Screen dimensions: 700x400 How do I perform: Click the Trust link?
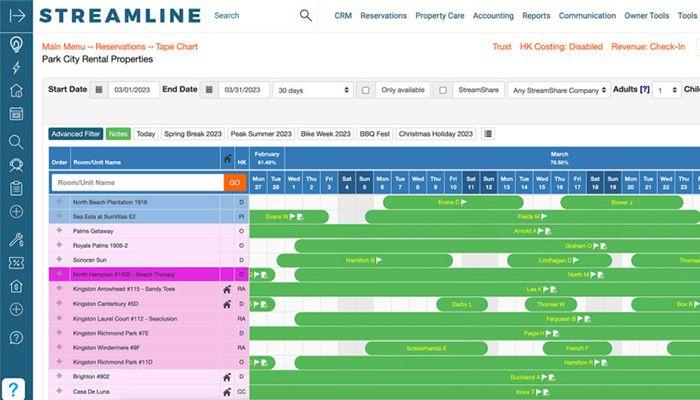(502, 46)
